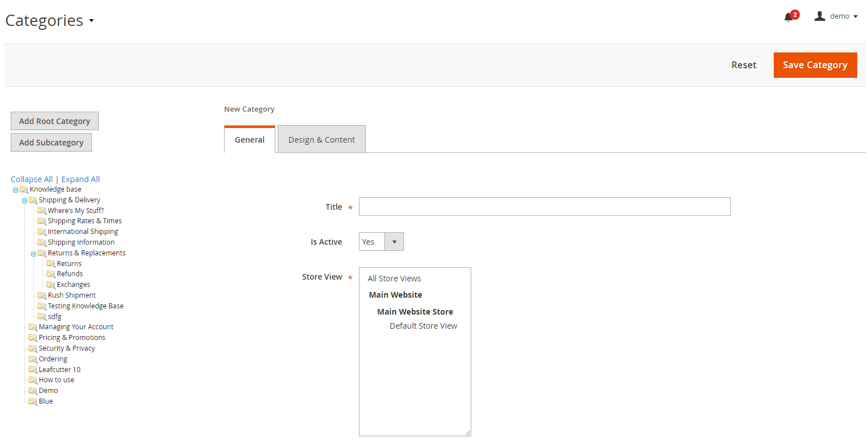Screen dimensions: 868x442
Task: Select Leafcutter 10 category label
Action: [60, 370]
